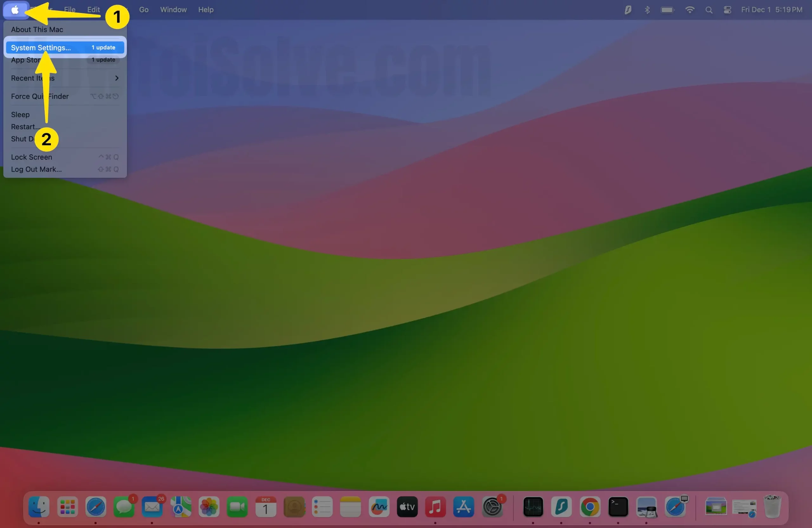Open Surfshark app in the Dock
This screenshot has height=528, width=812.
[561, 507]
